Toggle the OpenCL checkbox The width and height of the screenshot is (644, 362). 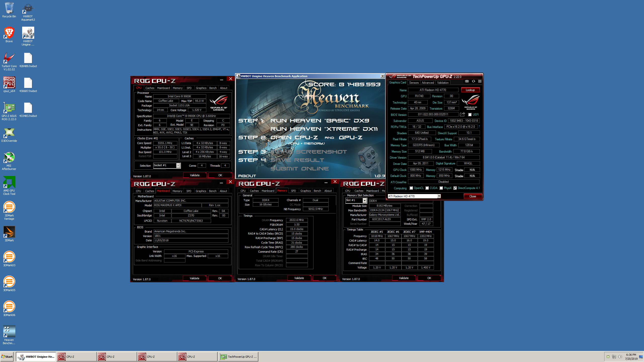[411, 188]
